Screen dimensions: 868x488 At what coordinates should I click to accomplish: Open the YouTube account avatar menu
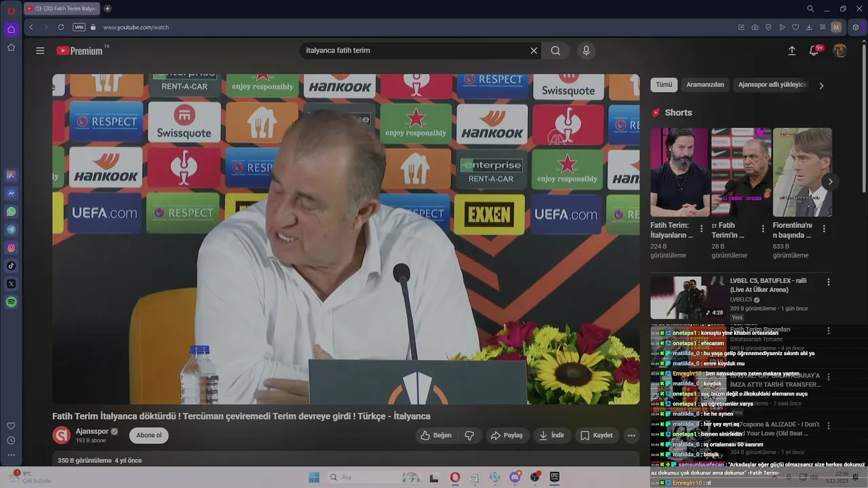coord(840,51)
